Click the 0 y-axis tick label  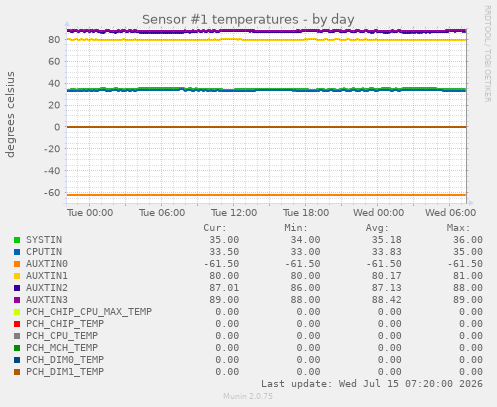click(x=57, y=127)
